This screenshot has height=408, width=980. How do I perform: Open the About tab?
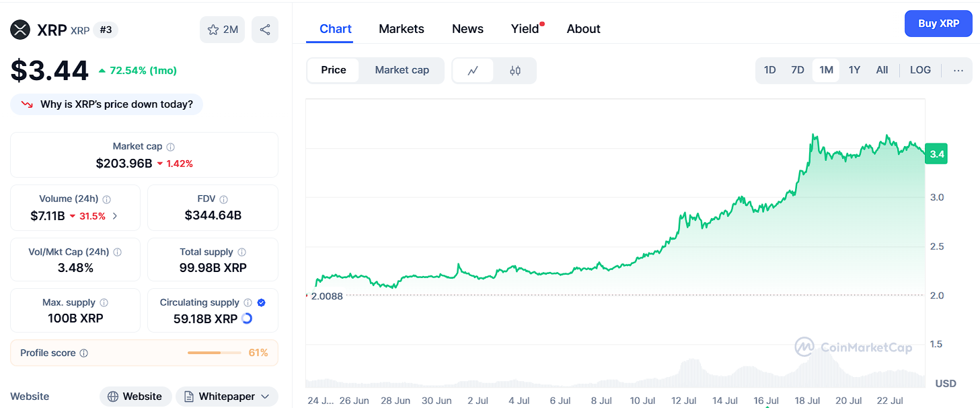coord(583,29)
